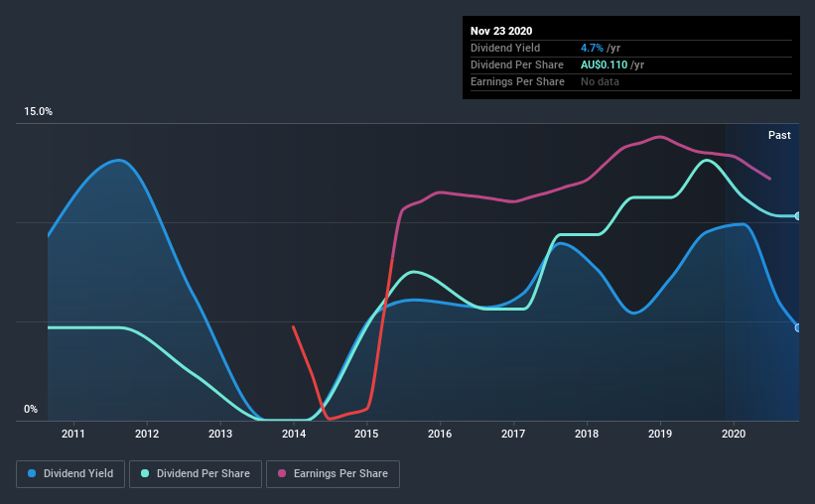Toggle the Dividend Yield legend button

(x=70, y=474)
